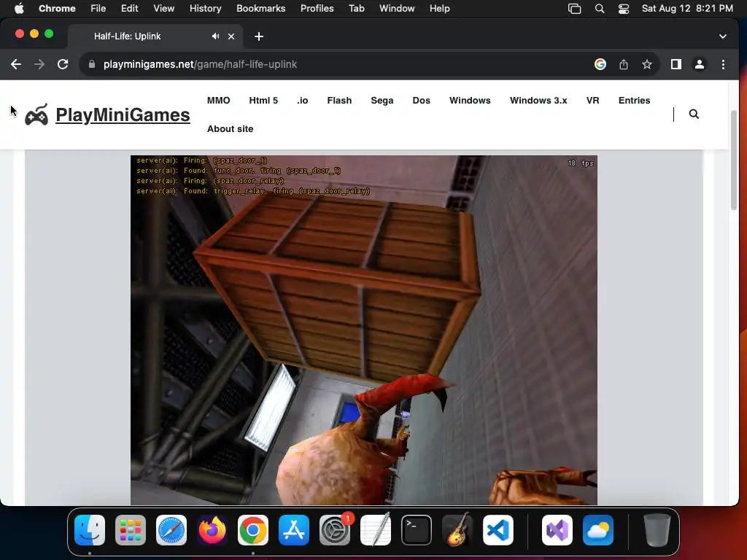Share this page using the share icon
Viewport: 747px width, 560px height.
(x=624, y=64)
